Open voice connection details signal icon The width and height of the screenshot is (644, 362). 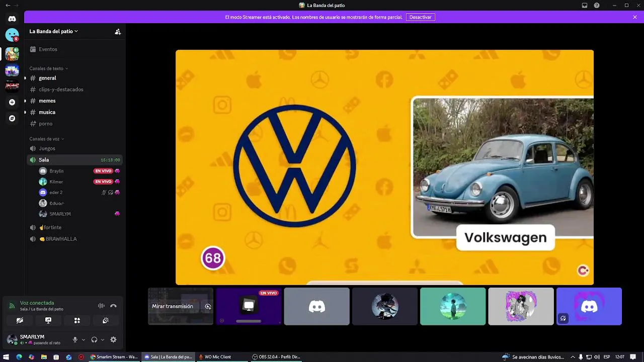click(x=12, y=306)
